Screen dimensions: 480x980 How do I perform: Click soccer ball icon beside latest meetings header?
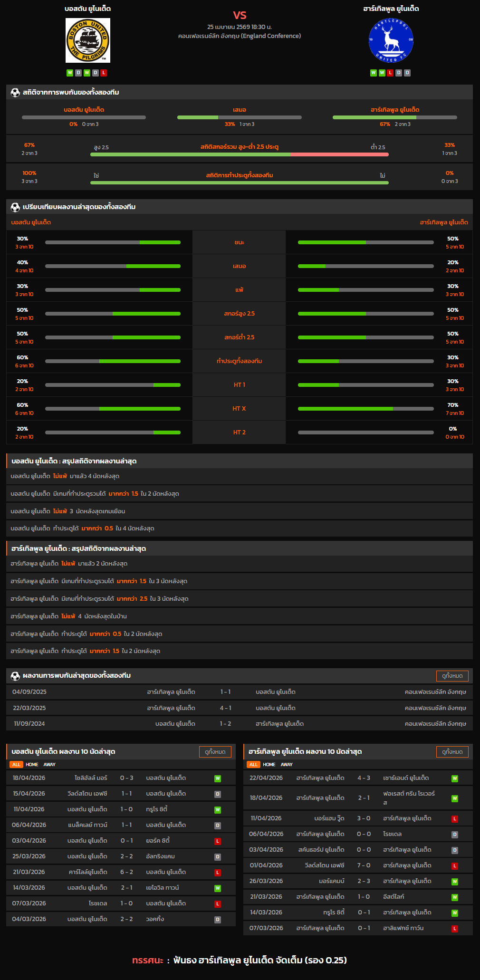pyautogui.click(x=15, y=676)
